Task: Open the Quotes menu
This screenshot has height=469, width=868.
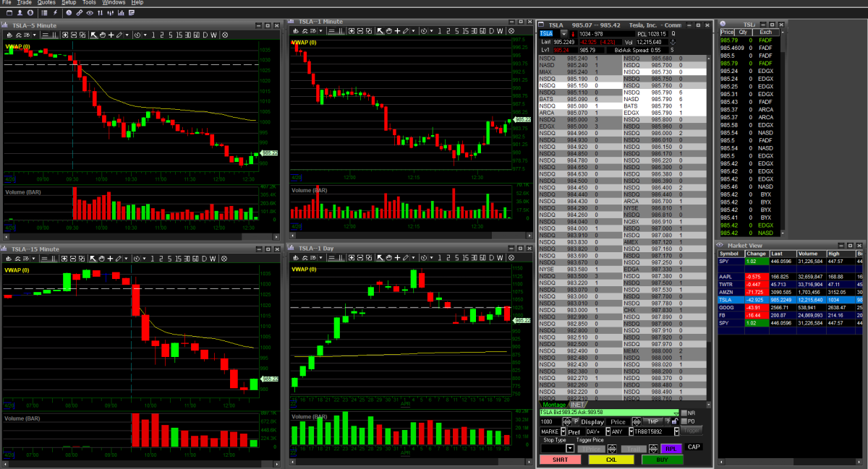Action: [46, 3]
